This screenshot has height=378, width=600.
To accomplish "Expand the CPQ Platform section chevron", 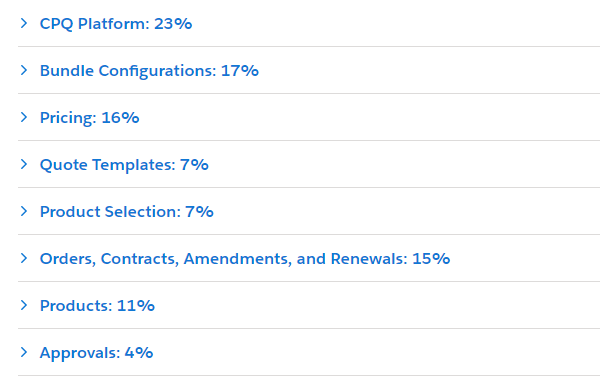I will point(24,23).
